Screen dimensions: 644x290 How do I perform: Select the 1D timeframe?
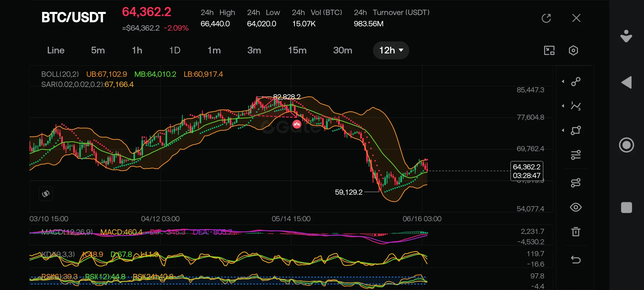point(175,50)
